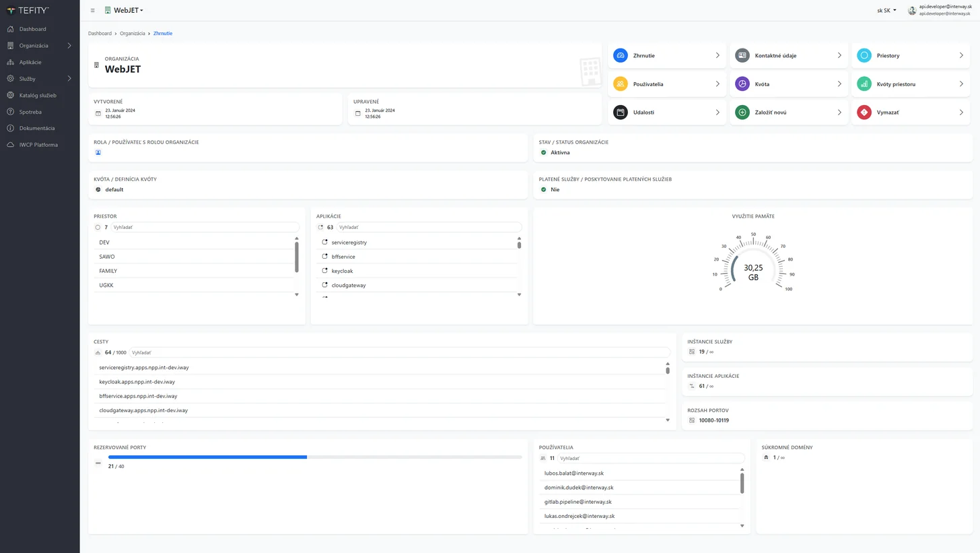980x553 pixels.
Task: Click the green Kvóty priestoru icon
Action: point(864,84)
